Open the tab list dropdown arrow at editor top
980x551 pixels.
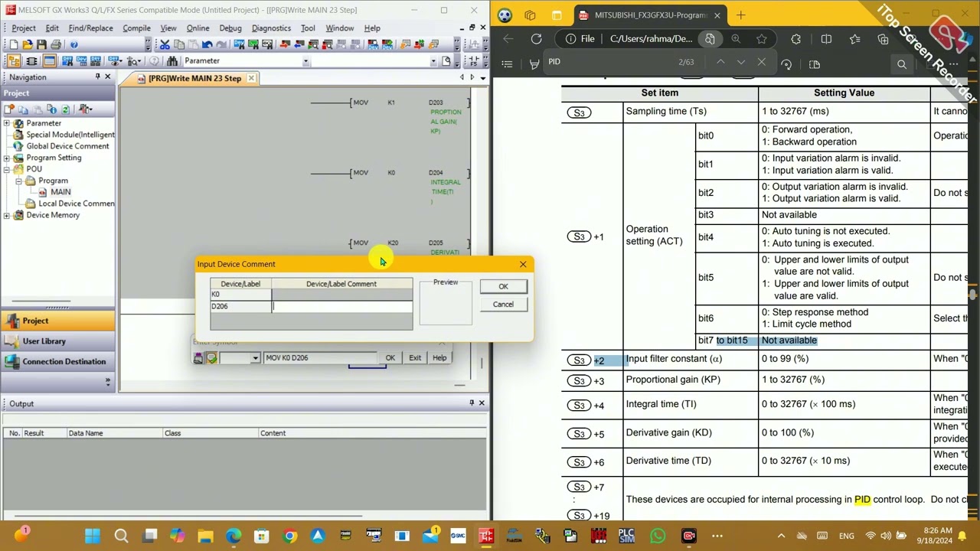click(x=482, y=77)
